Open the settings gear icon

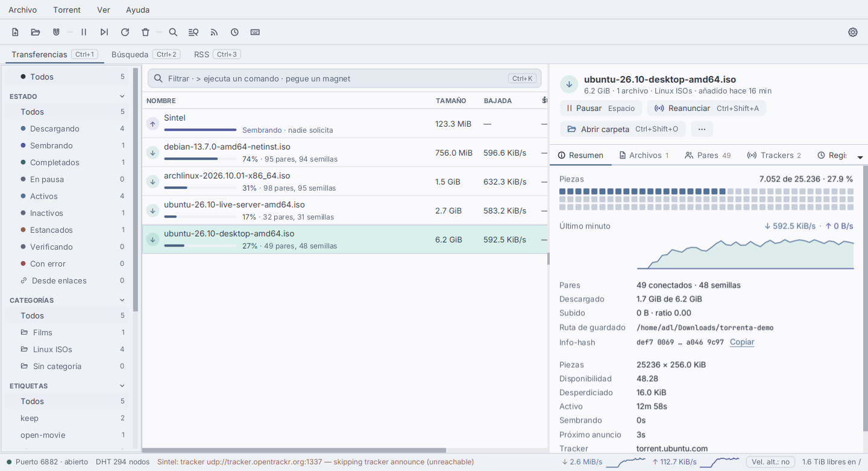[x=853, y=32]
